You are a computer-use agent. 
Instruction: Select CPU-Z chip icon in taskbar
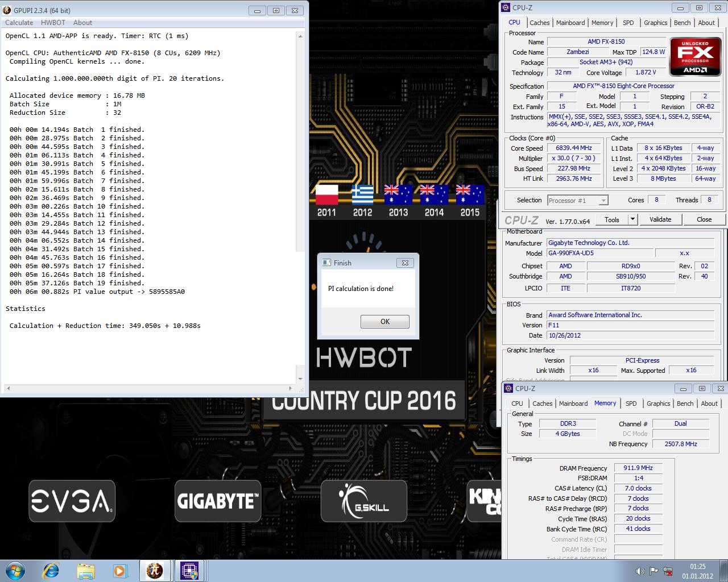[189, 570]
